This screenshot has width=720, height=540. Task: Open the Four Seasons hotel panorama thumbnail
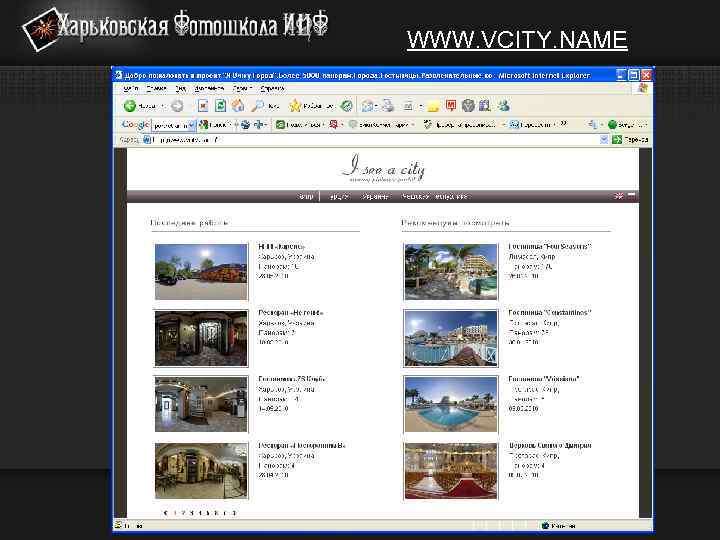[x=451, y=272]
